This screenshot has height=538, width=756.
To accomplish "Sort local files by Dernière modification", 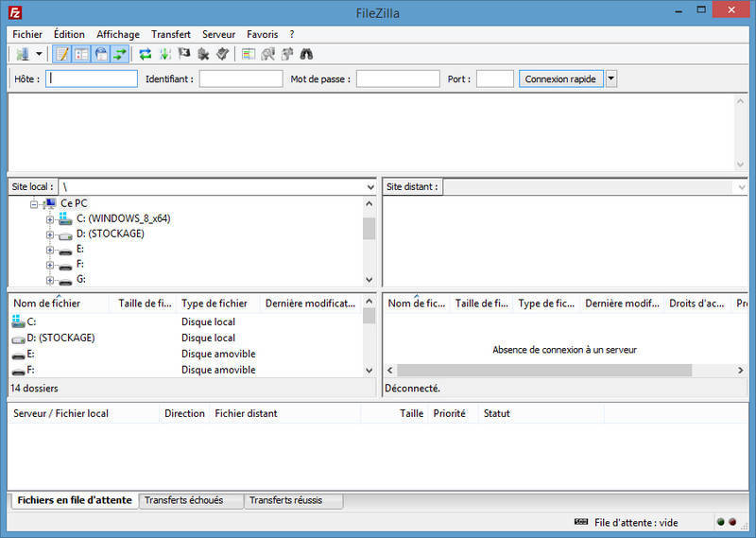I will coord(311,303).
